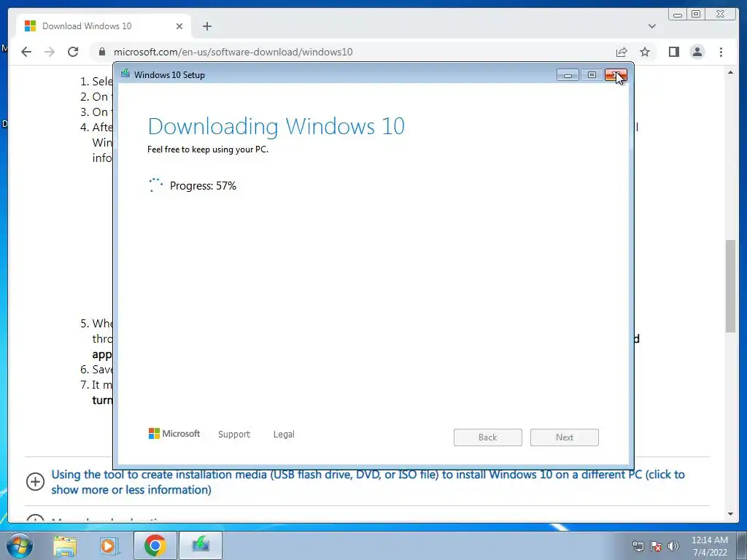
Task: Select the Download Windows 10 tab
Action: point(104,26)
